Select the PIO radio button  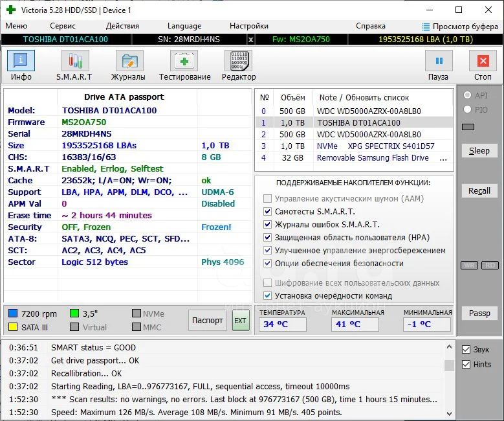pyautogui.click(x=467, y=109)
